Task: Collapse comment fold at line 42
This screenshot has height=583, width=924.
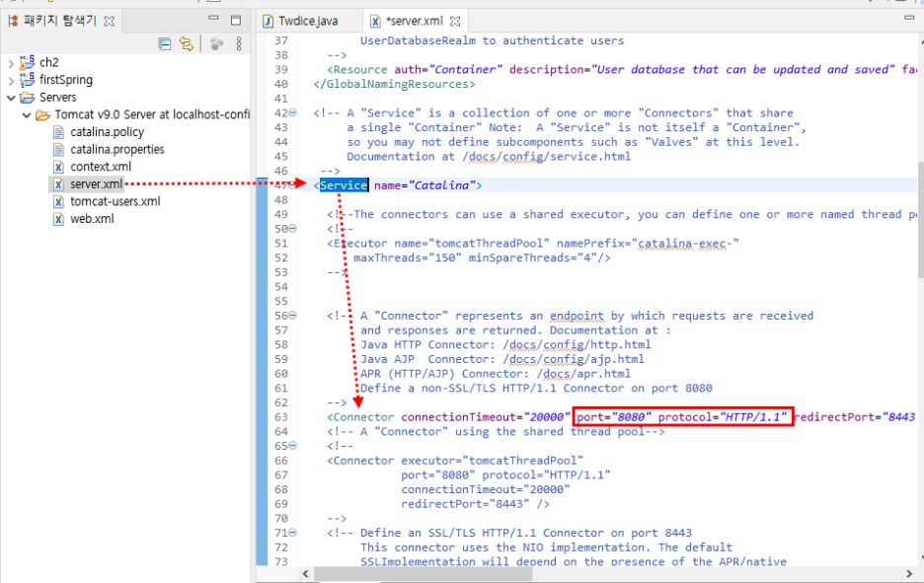Action: click(293, 112)
